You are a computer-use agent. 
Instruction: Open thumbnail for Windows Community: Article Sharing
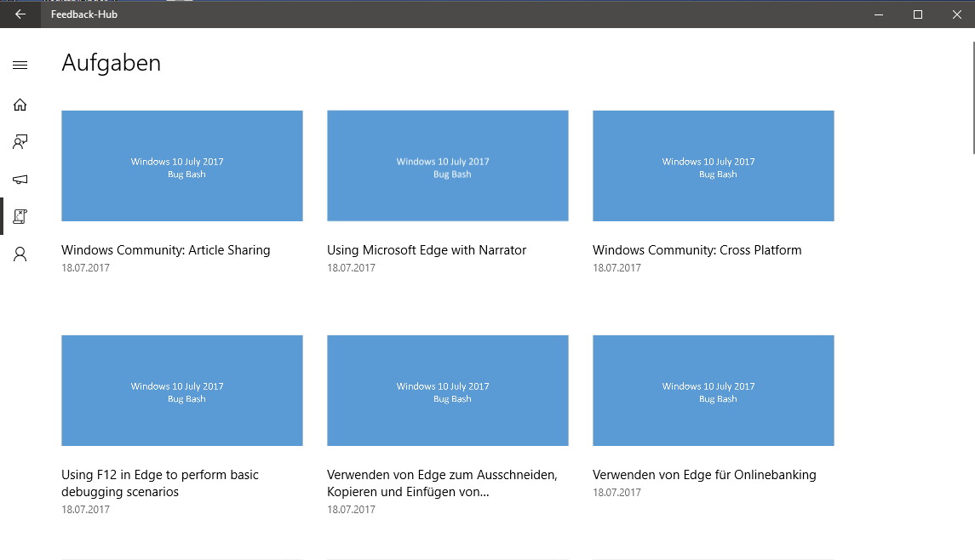pos(182,166)
